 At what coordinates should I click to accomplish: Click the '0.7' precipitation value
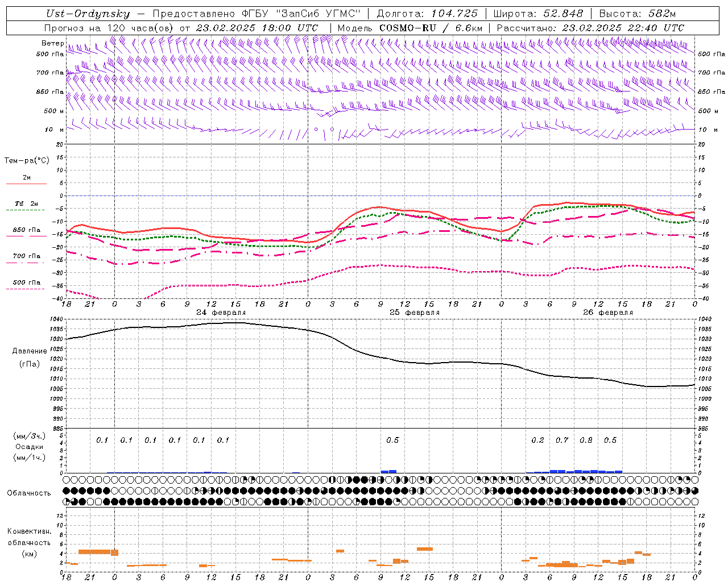click(562, 440)
